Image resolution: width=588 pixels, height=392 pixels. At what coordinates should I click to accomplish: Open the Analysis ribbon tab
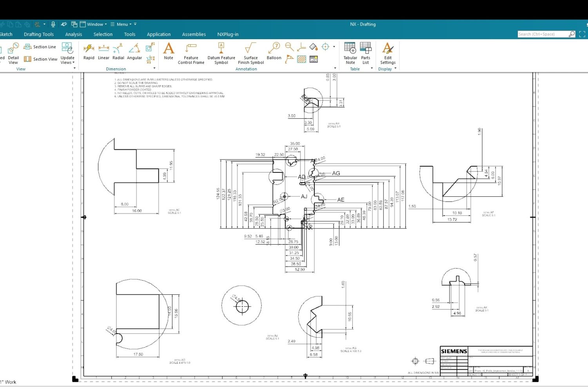[x=73, y=34]
